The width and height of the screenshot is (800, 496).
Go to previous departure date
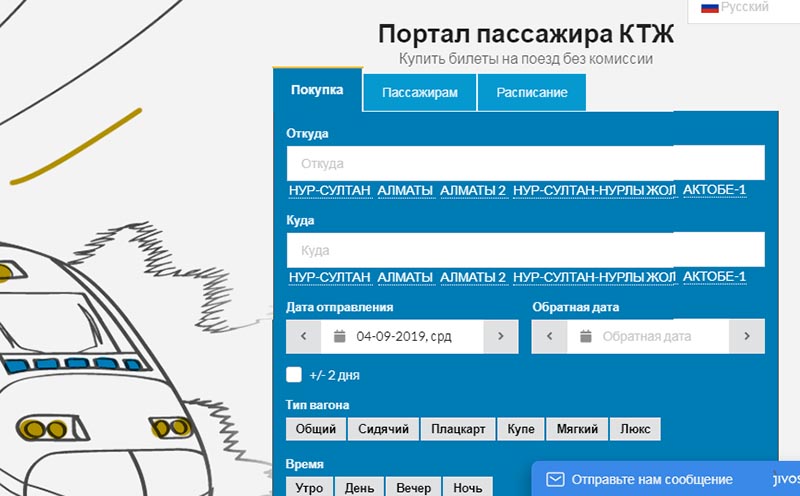click(x=304, y=336)
